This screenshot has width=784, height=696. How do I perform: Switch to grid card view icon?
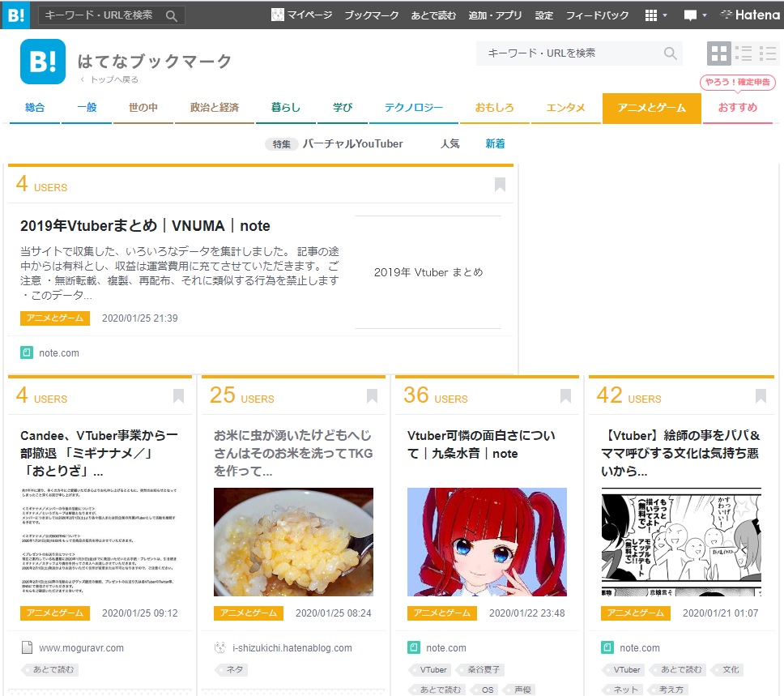(719, 53)
